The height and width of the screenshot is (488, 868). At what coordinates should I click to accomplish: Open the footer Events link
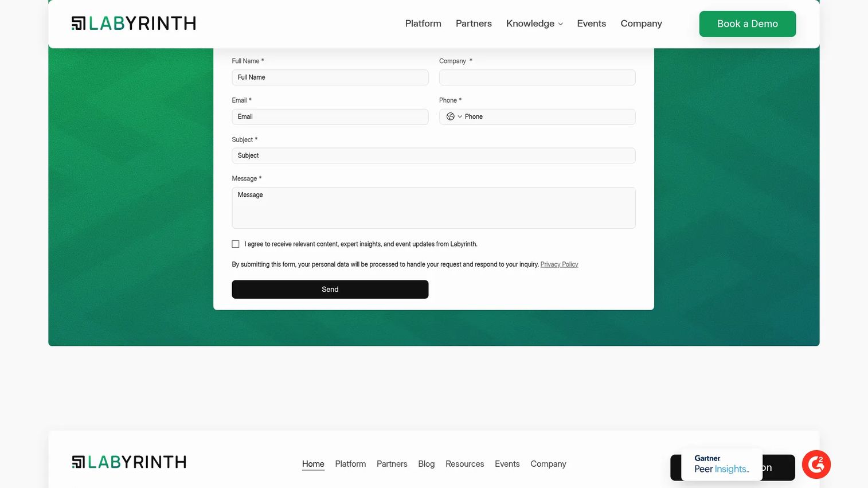click(x=507, y=464)
